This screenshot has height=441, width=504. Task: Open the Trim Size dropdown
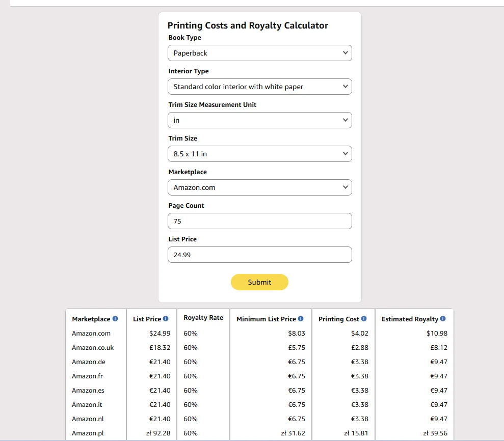[x=260, y=154]
